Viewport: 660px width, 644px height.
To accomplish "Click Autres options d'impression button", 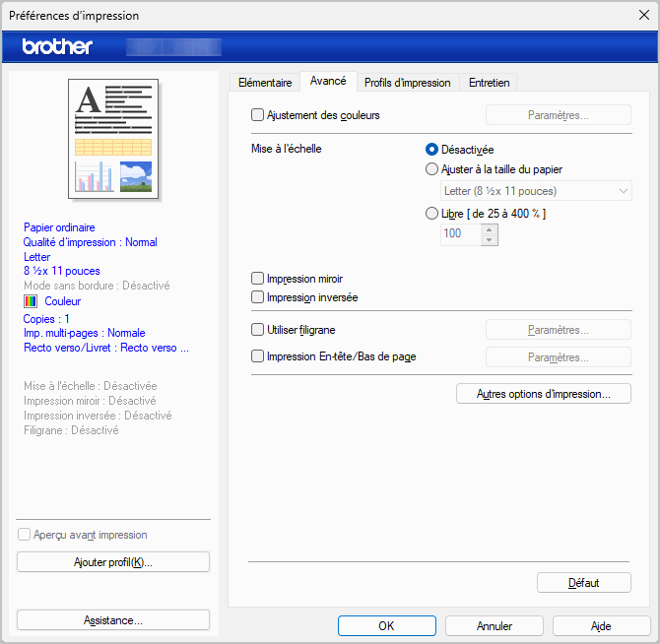I will pyautogui.click(x=544, y=394).
